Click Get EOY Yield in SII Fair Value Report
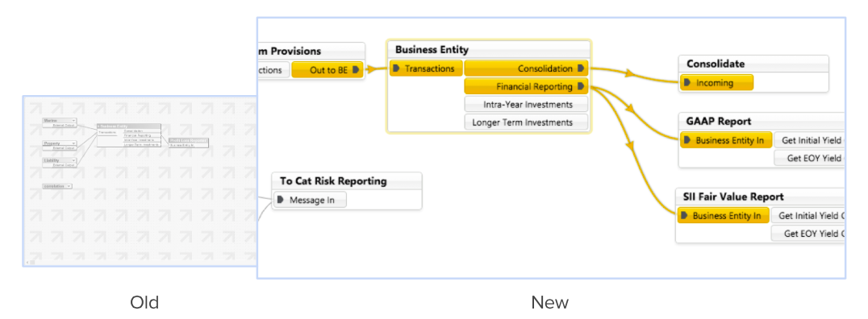 (808, 234)
